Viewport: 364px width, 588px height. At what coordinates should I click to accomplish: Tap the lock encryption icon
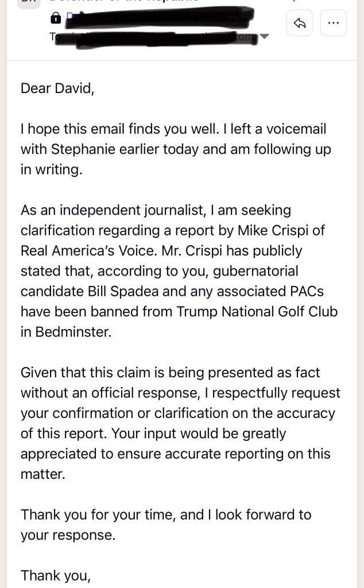click(56, 18)
